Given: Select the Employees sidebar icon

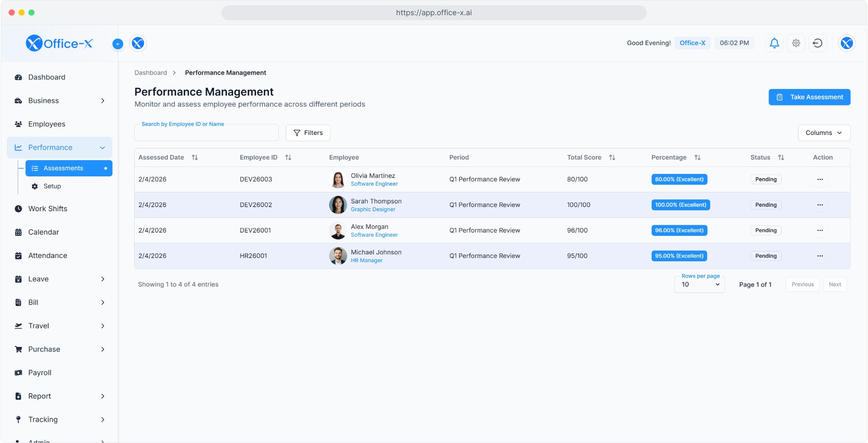Looking at the screenshot, I should [x=18, y=124].
